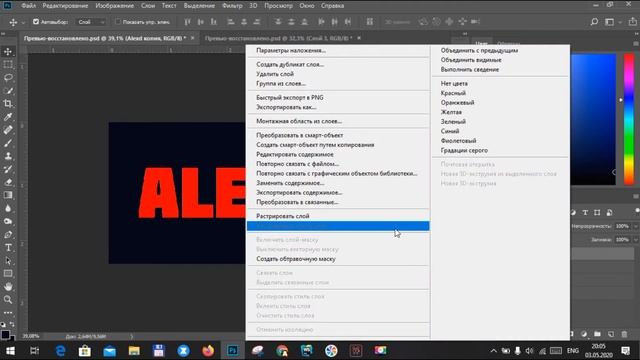Select the Hand tool
The height and width of the screenshot is (360, 640).
[x=8, y=287]
